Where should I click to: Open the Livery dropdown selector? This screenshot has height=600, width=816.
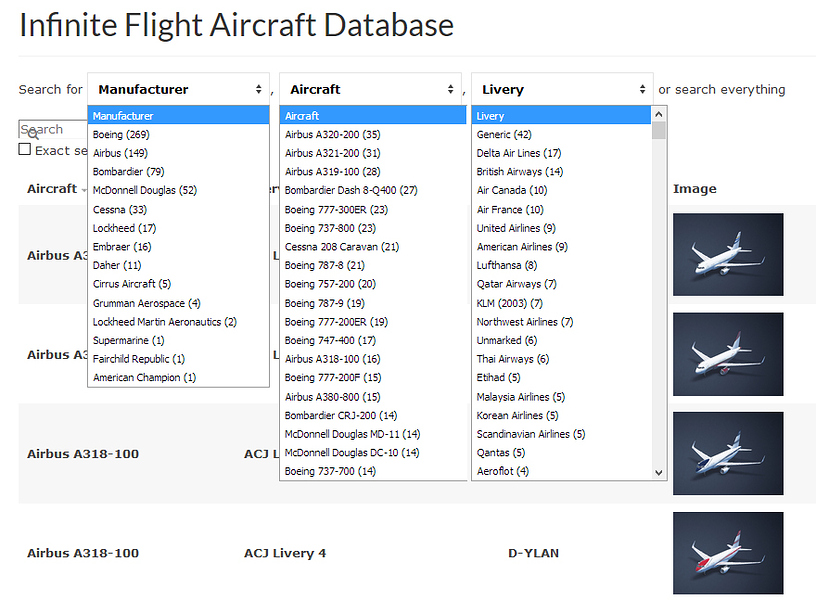pyautogui.click(x=561, y=89)
